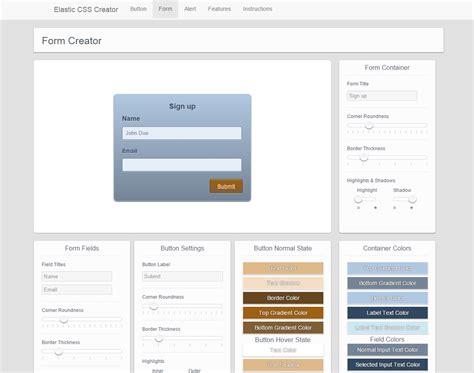Pick Button Normal State Text Shadow swatch
This screenshot has width=474, height=373.
283,283
